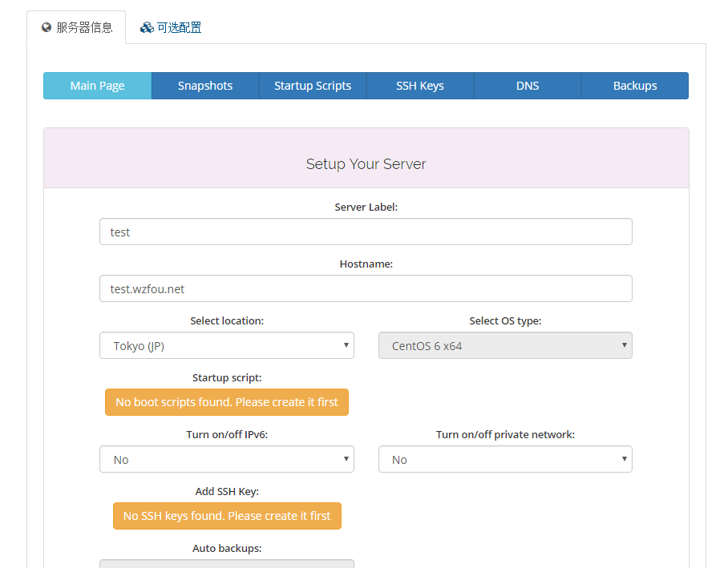Switch to the DNS tab

pos(528,86)
